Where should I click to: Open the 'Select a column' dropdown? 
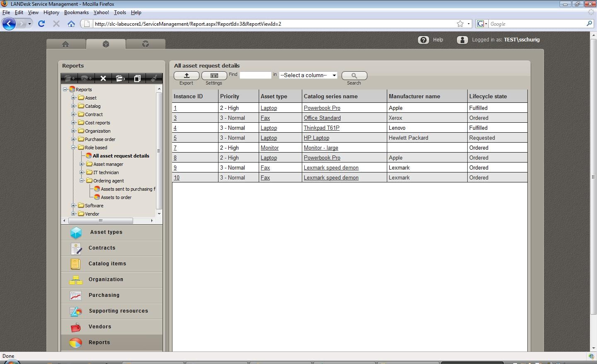point(308,75)
